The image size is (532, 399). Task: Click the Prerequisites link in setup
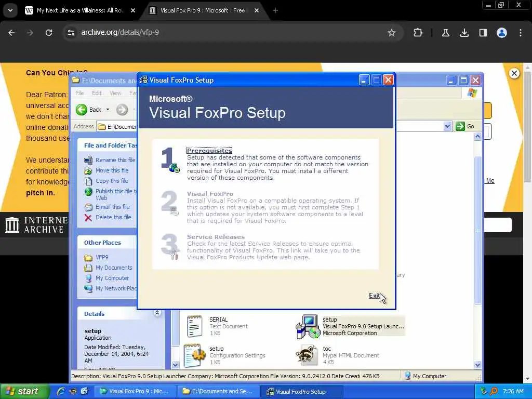tap(209, 151)
